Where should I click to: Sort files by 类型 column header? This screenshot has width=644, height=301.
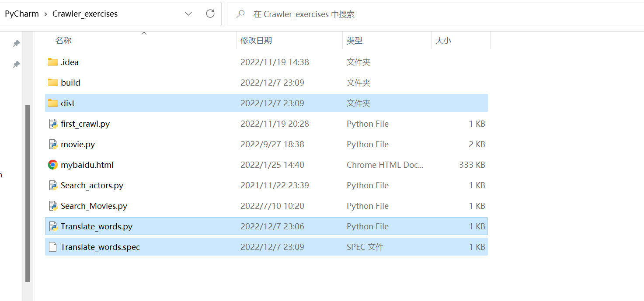click(355, 40)
